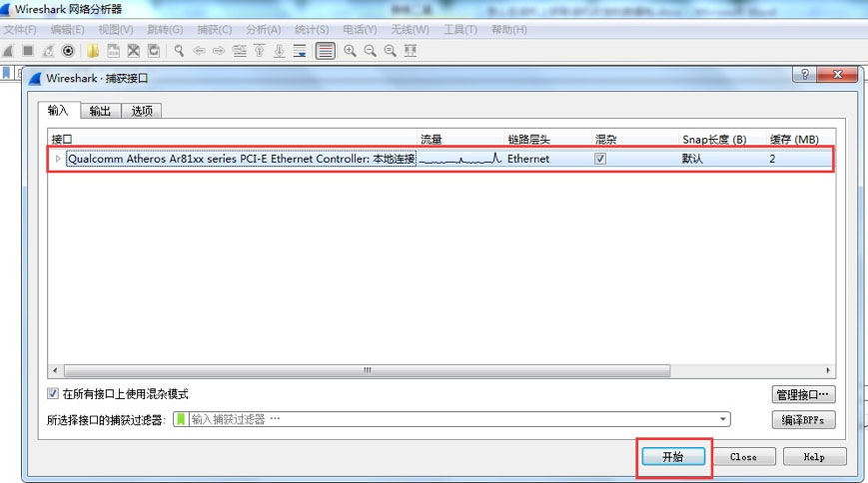Click the find packet magnifier icon
The width and height of the screenshot is (868, 483).
[179, 51]
